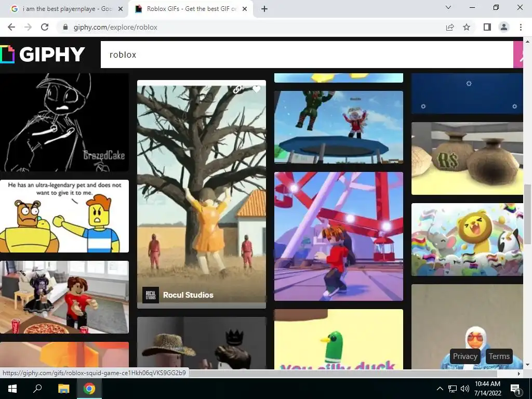The height and width of the screenshot is (399, 532).
Task: Bookmark this page with star icon
Action: (467, 27)
